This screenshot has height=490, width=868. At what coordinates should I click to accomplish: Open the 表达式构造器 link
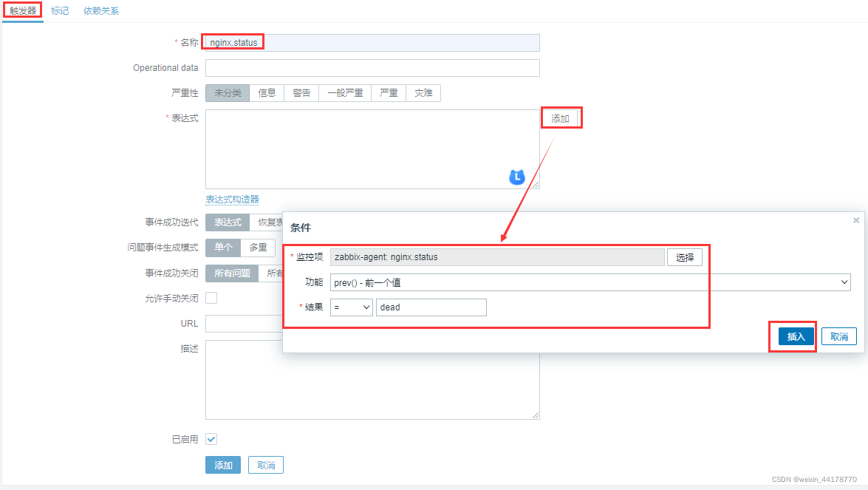[x=233, y=200]
